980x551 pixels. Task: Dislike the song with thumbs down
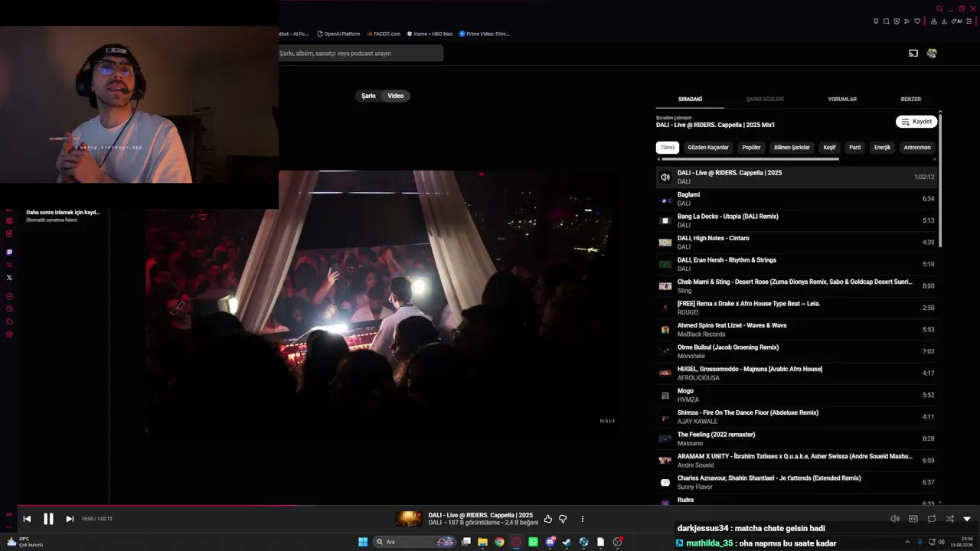point(563,519)
